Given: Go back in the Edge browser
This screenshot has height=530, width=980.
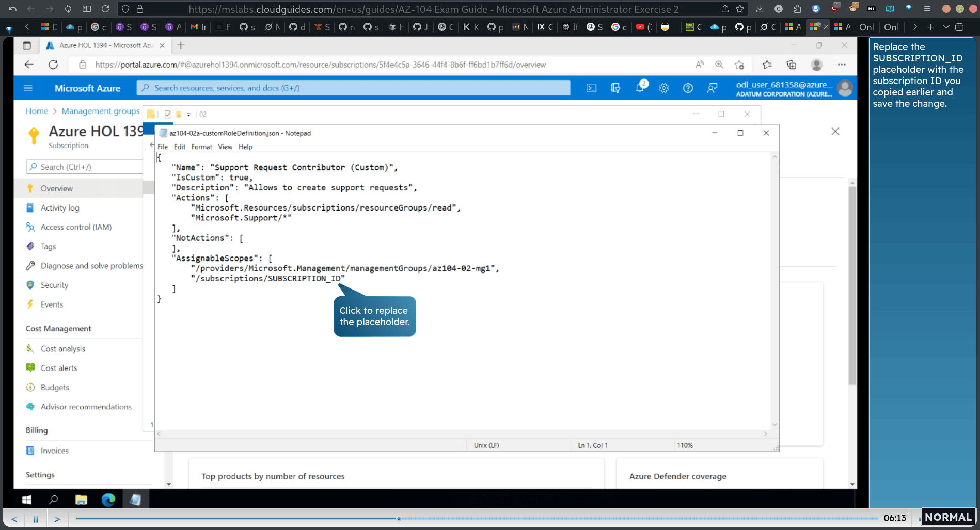Looking at the screenshot, I should coord(29,65).
